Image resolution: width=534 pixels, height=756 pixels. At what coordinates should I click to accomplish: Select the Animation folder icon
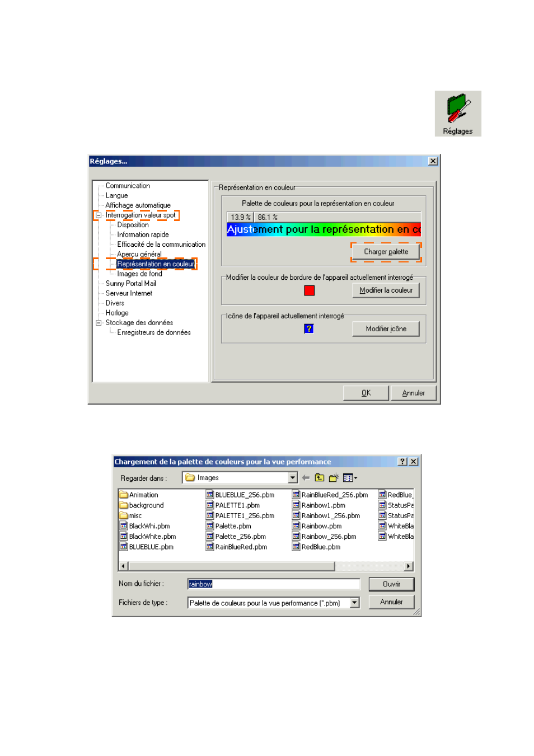124,495
